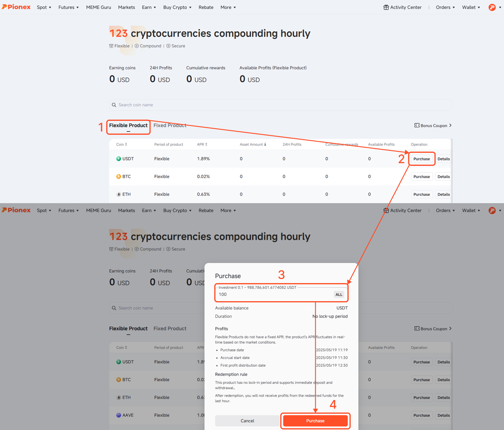
Task: Click Details for BTC on bright page
Action: pos(444,177)
